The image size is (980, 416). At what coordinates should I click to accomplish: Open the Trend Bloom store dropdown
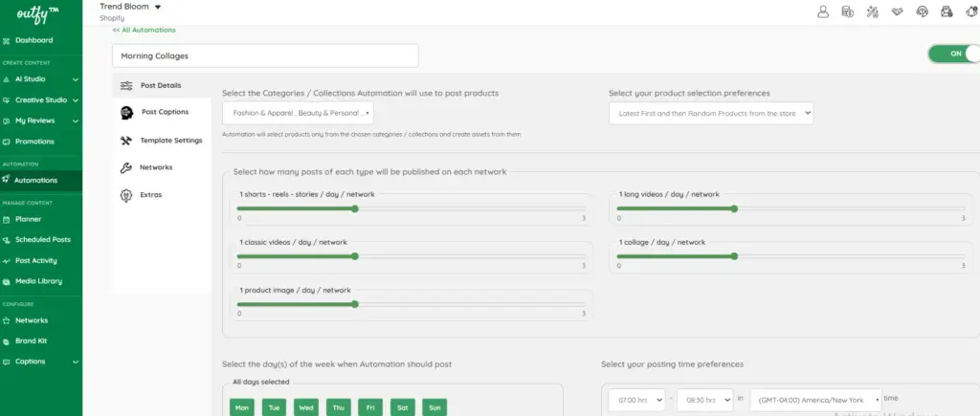coord(130,7)
